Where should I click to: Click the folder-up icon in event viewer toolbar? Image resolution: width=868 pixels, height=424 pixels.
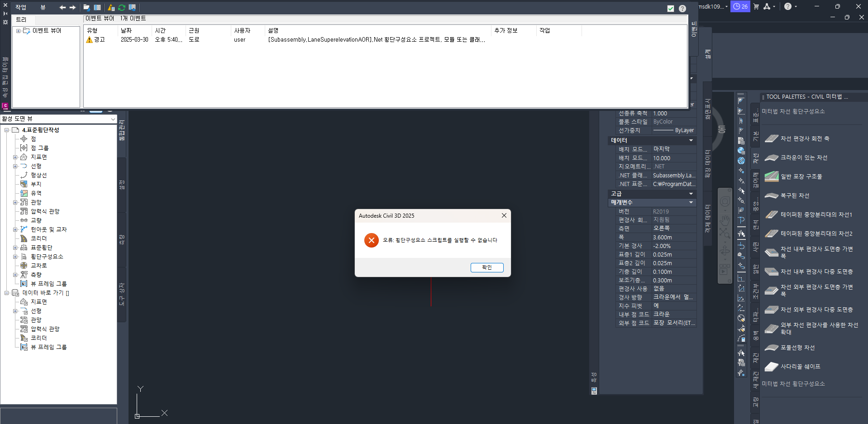coord(86,7)
